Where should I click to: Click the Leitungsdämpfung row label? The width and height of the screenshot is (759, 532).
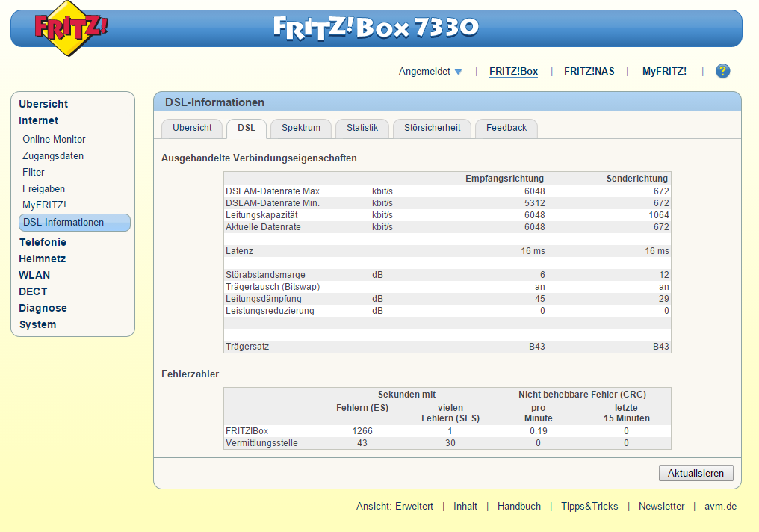point(263,299)
